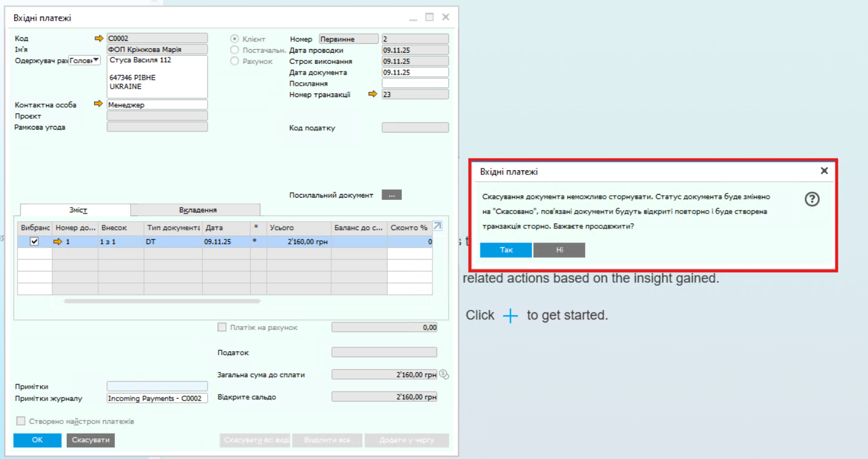This screenshot has height=459, width=868.
Task: Click the link arrow beside Контактна особа
Action: click(x=99, y=105)
